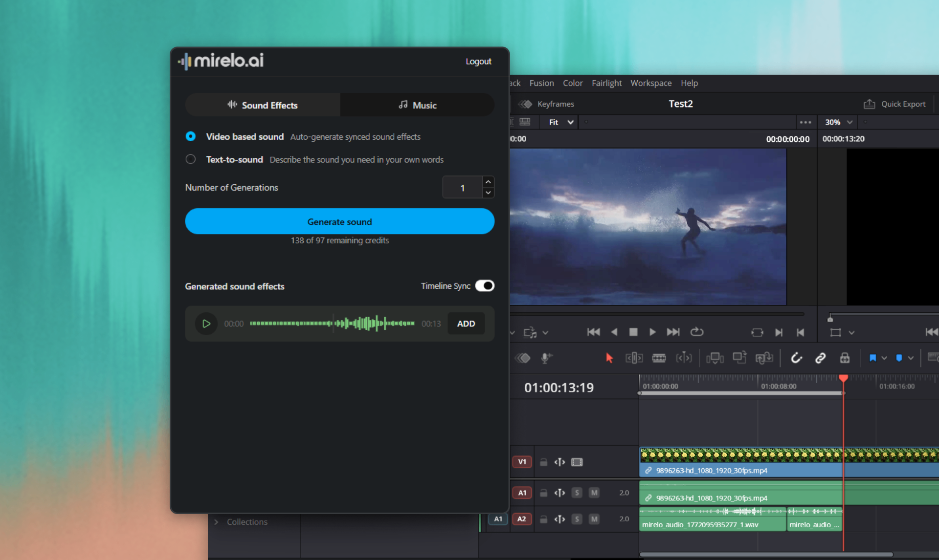Select the red arrow Selection tool
Screen dimensions: 939x560
point(609,358)
